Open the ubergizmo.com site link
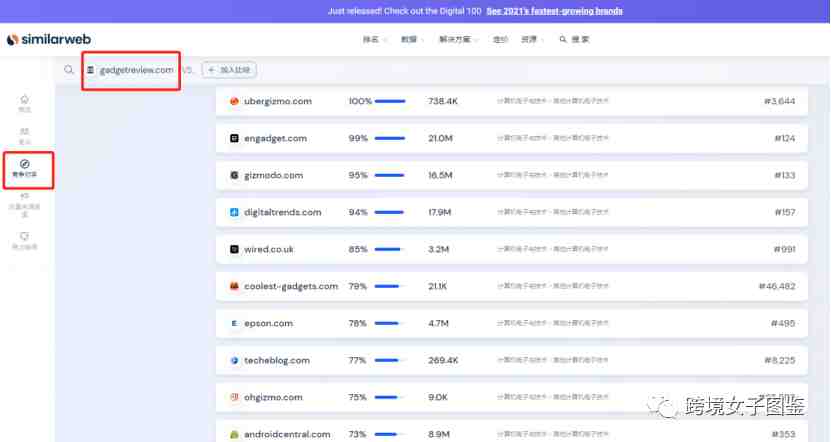 tap(278, 101)
